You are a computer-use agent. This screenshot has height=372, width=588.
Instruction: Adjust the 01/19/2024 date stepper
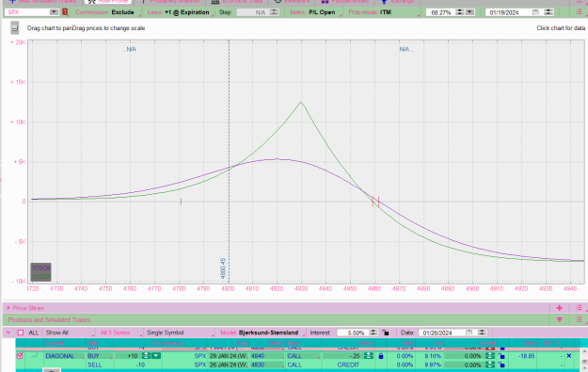point(548,12)
